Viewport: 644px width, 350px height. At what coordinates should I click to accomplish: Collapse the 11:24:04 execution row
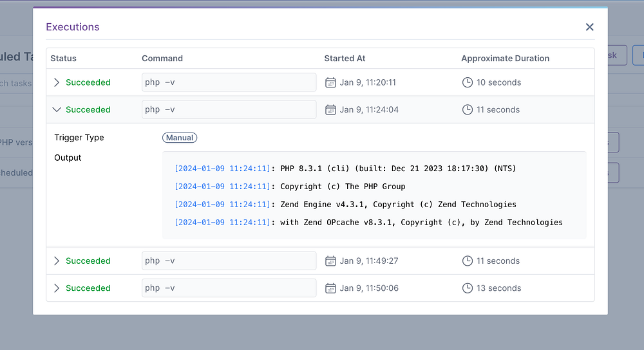57,109
